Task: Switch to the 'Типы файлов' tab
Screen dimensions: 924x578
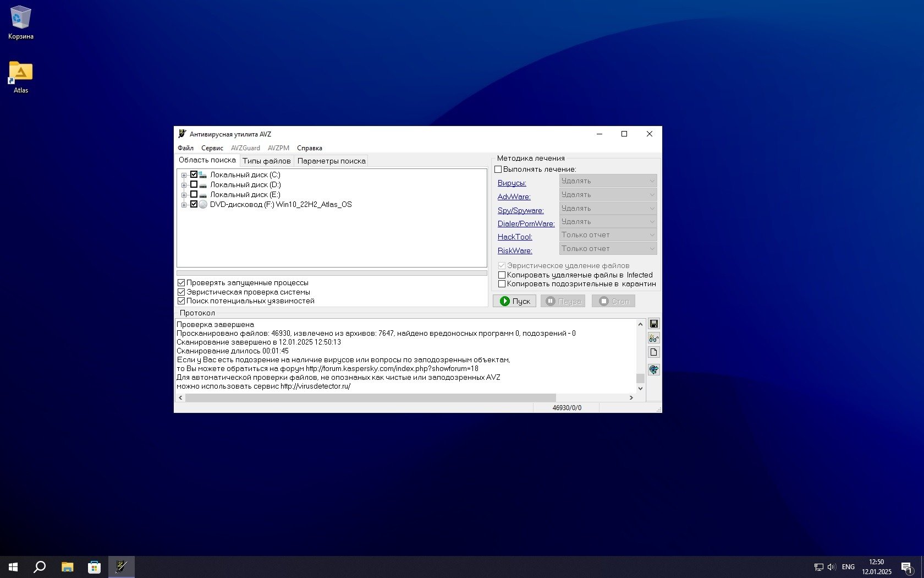Action: [266, 161]
